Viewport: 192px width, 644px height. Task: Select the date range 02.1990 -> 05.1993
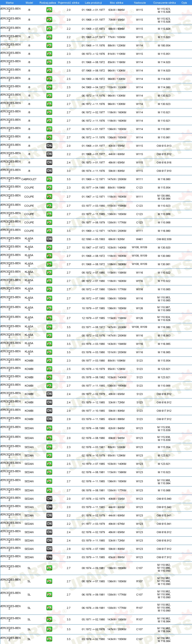pyautogui.click(x=93, y=239)
